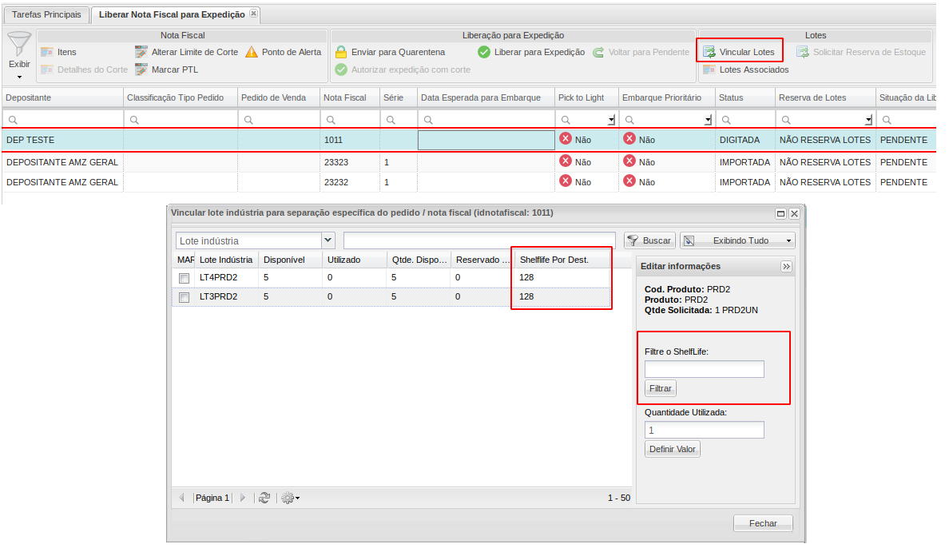Open the Exibir filter funnel menu
The image size is (949, 560).
click(18, 56)
